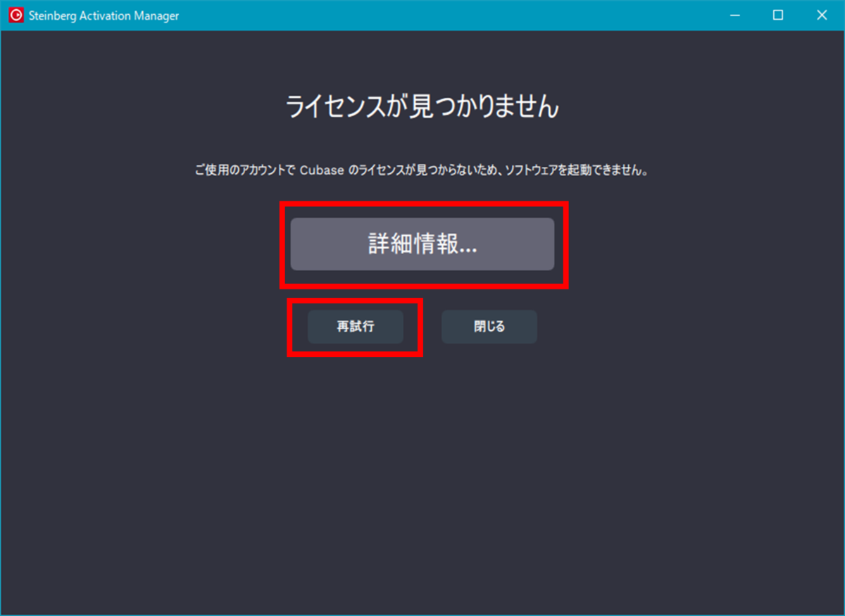Screen dimensions: 845x616
Task: Maximize the Steinberg Activation Manager window
Action: (x=777, y=15)
